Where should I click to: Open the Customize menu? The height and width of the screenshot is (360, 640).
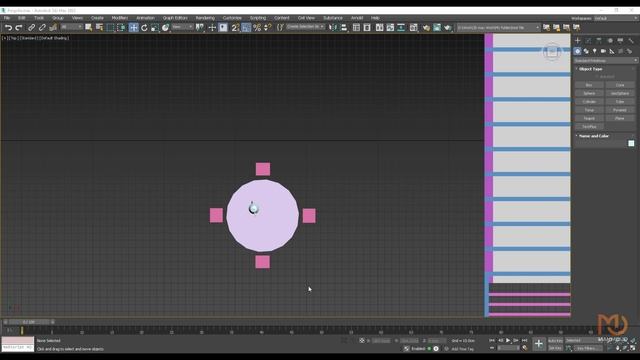pyautogui.click(x=232, y=18)
